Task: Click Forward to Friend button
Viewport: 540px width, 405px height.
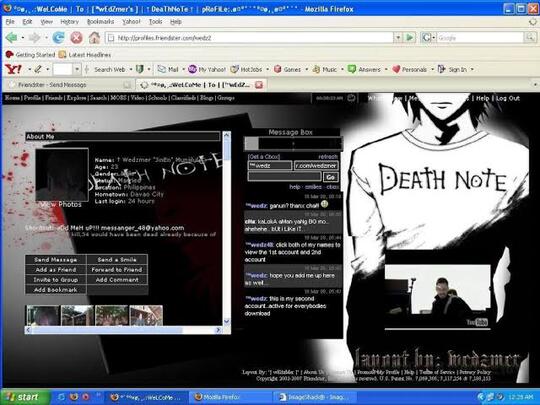Action: 117,270
